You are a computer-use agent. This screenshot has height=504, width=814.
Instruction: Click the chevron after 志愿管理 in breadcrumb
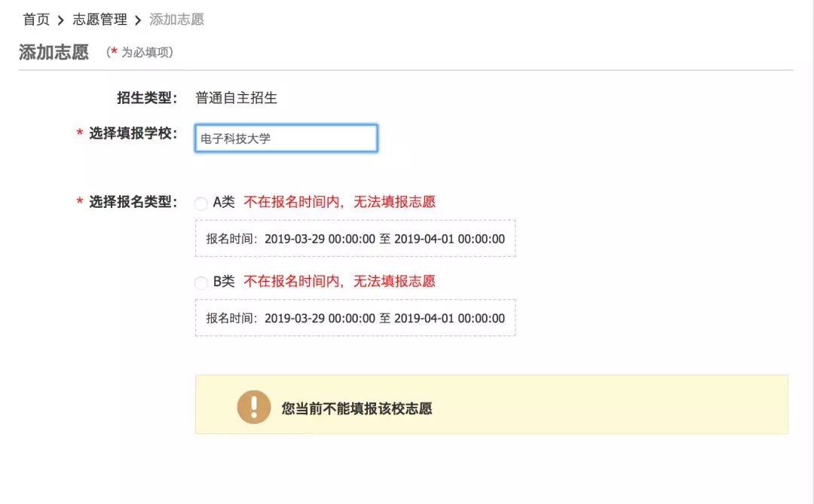pyautogui.click(x=138, y=20)
